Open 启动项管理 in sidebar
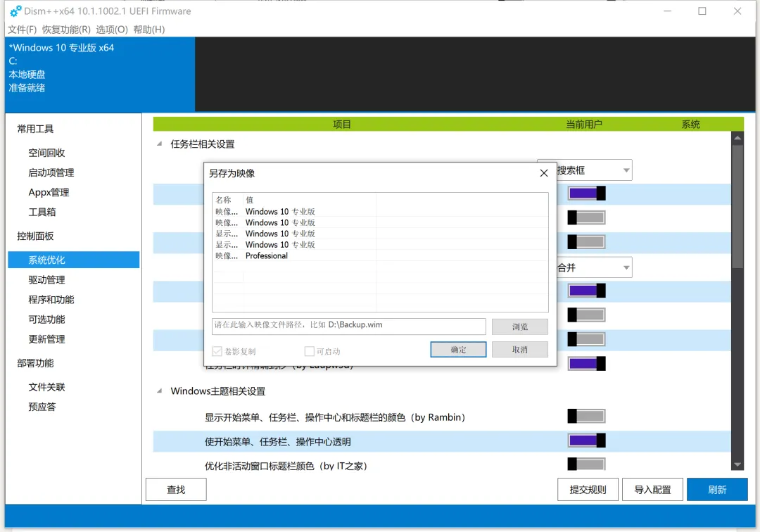The height and width of the screenshot is (532, 760). [51, 172]
